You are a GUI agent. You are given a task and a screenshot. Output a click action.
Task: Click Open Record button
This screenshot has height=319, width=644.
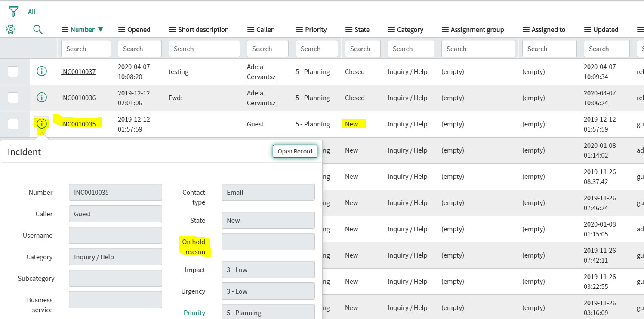pyautogui.click(x=295, y=151)
